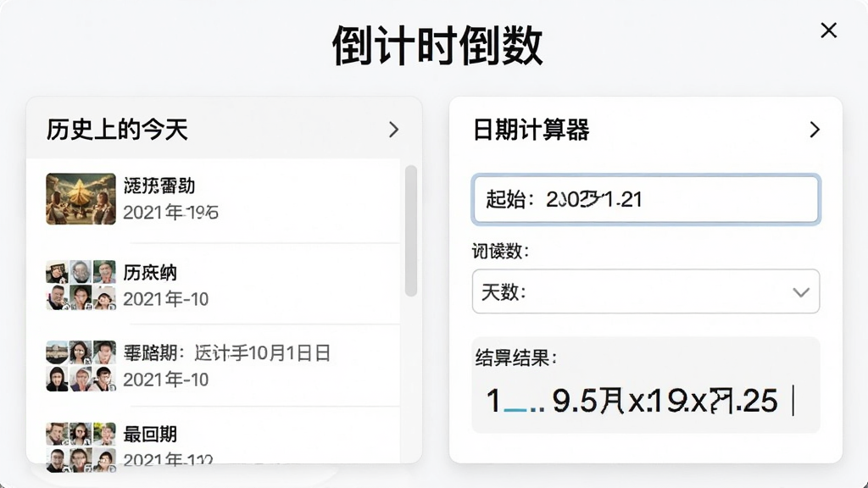
Task: Open the thumbnail beside 10月1日 entry
Action: (x=81, y=366)
